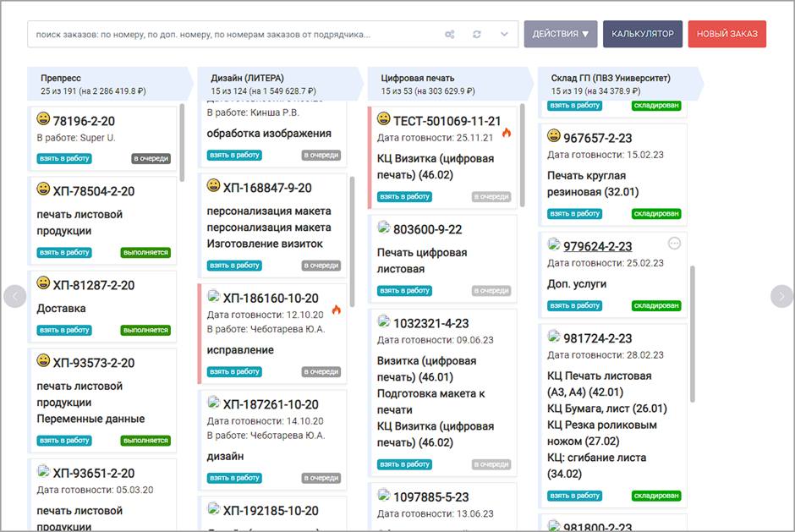Screen dimensions: 795x532
Task: Click the smiley icon on ТЕСТ-501069-11-21
Action: 384,118
